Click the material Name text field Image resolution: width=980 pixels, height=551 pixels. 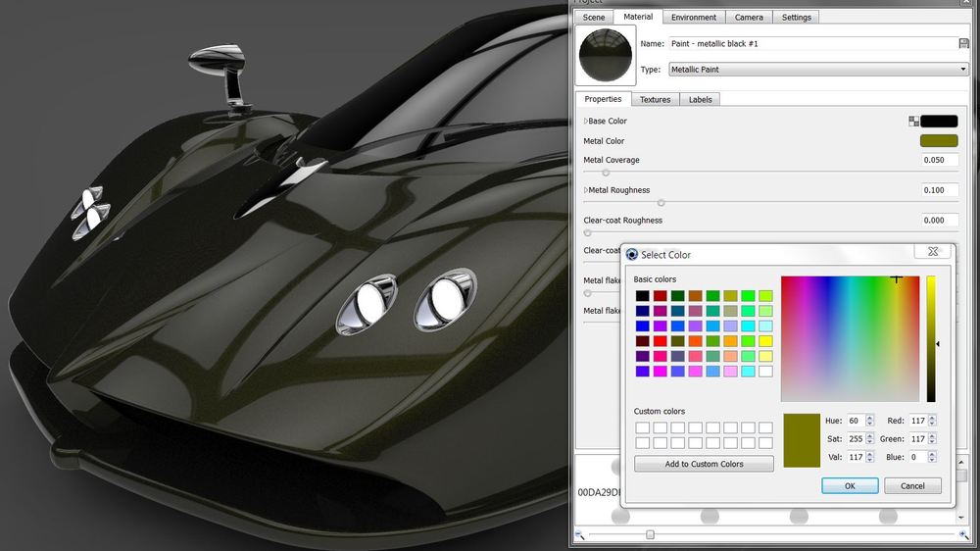pyautogui.click(x=811, y=44)
